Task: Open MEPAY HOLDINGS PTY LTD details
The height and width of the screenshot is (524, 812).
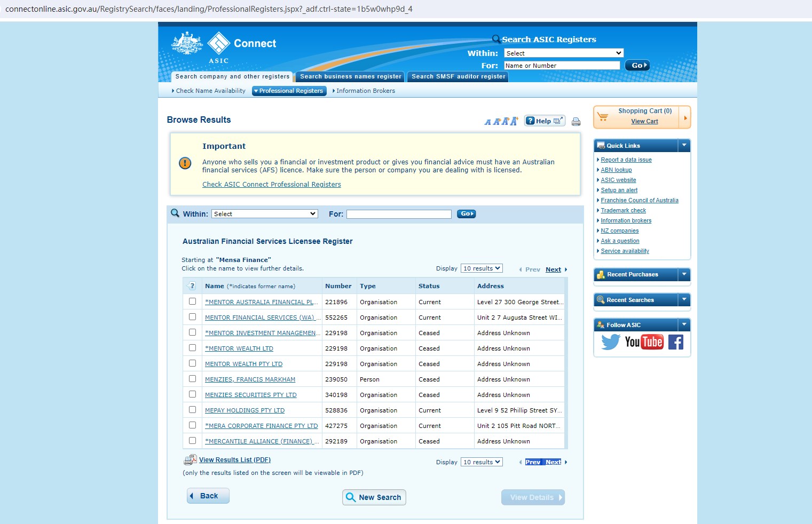Action: click(245, 410)
